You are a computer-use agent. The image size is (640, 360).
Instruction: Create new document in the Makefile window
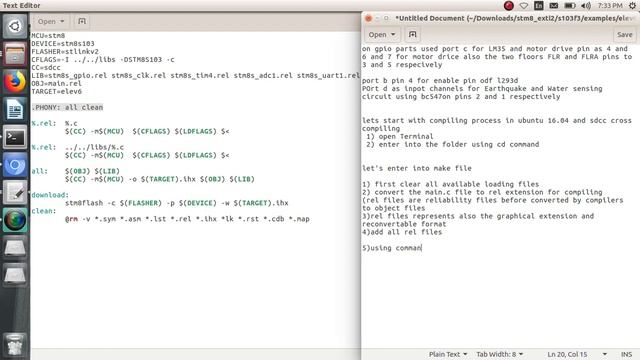(82, 21)
